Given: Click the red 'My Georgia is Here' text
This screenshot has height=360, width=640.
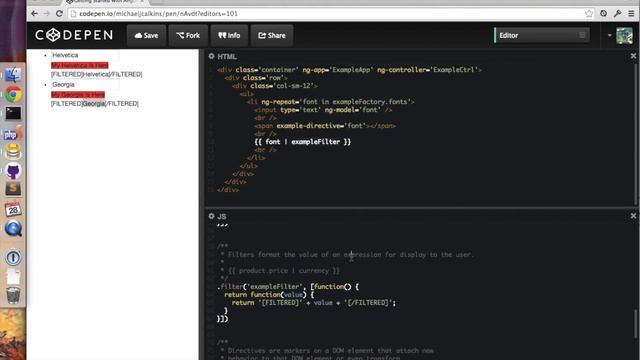Looking at the screenshot, I should (78, 95).
